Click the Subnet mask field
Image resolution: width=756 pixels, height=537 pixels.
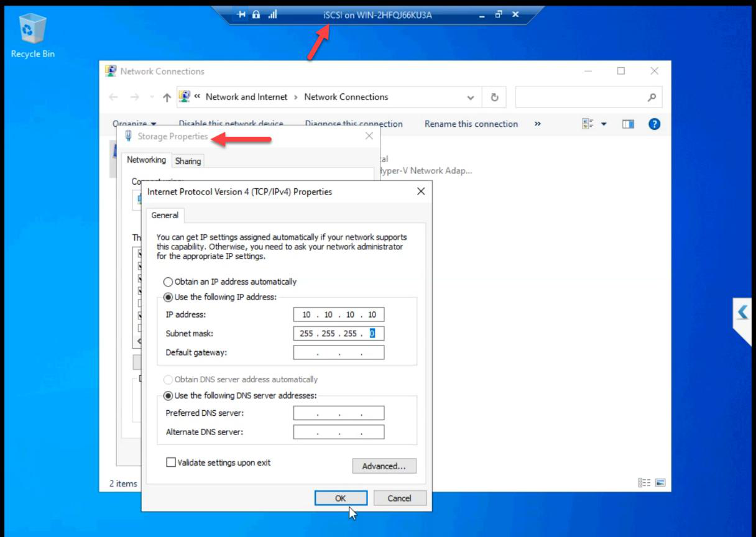tap(339, 333)
